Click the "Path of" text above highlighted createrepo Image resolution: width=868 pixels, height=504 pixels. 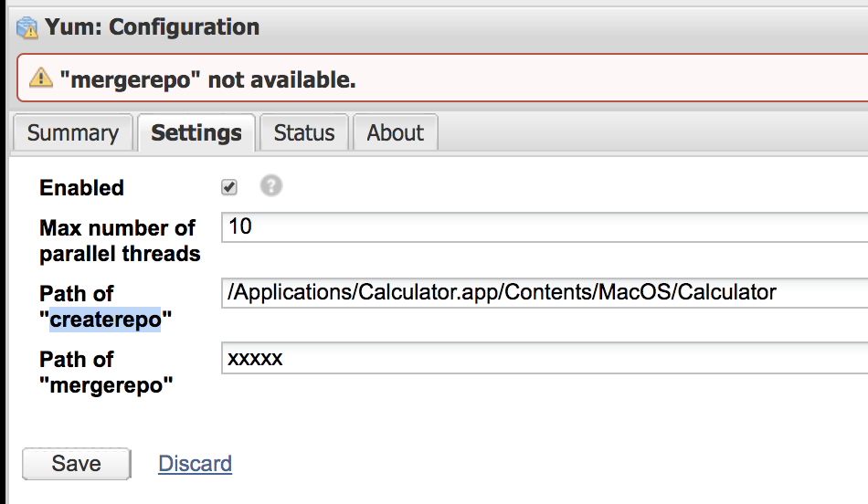[77, 294]
